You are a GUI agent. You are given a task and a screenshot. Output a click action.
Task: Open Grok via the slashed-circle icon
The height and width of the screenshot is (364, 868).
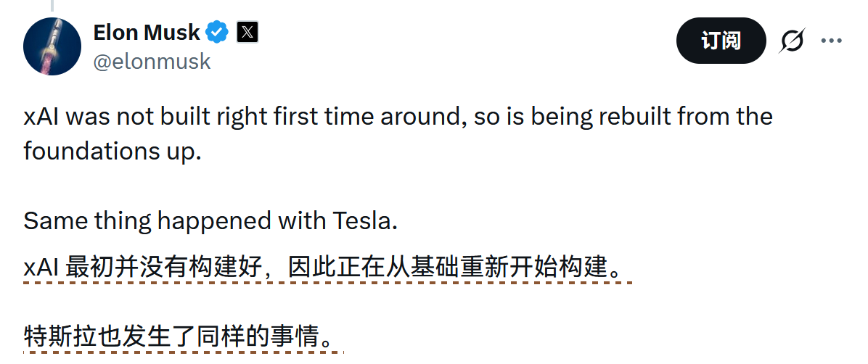coord(791,41)
